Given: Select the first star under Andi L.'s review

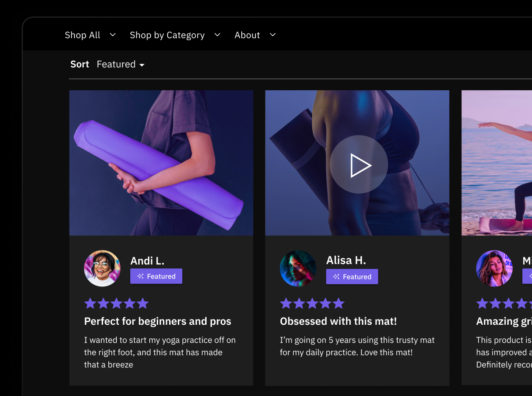Looking at the screenshot, I should coord(90,303).
